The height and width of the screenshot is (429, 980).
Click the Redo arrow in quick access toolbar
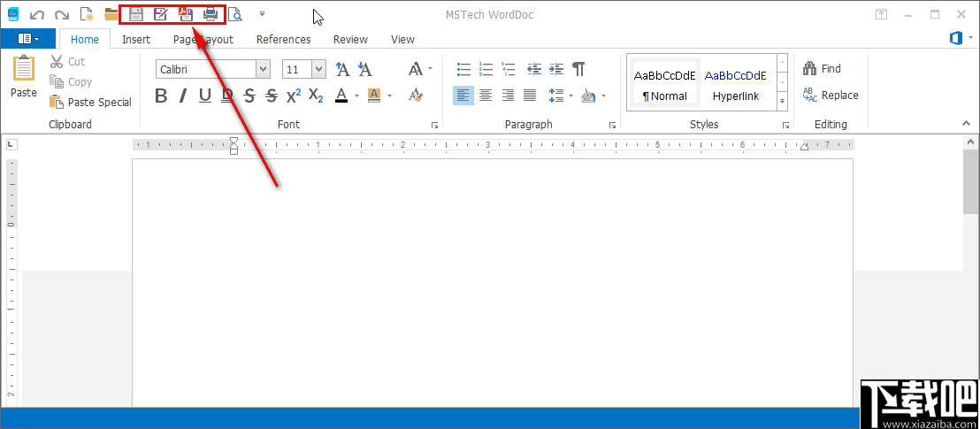click(x=61, y=14)
